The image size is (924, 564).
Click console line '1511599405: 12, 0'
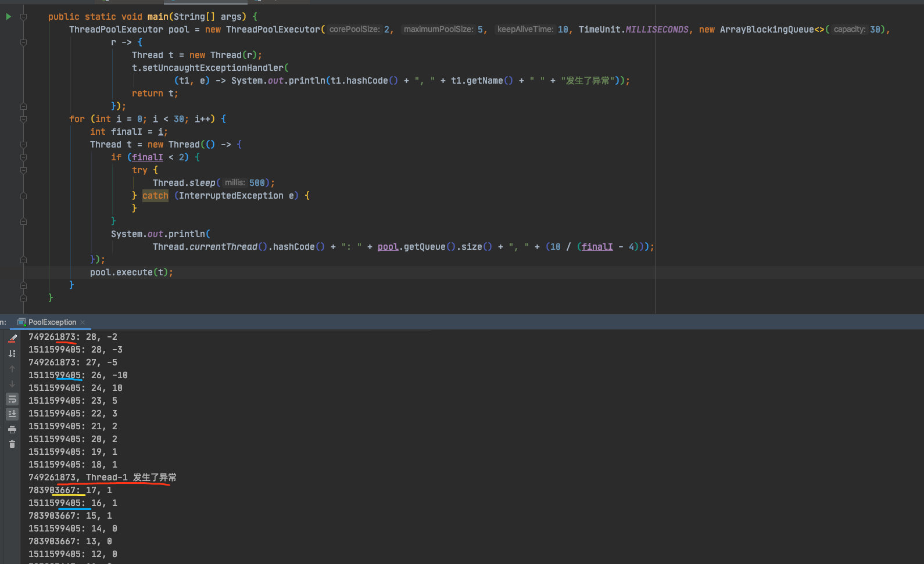[73, 554]
